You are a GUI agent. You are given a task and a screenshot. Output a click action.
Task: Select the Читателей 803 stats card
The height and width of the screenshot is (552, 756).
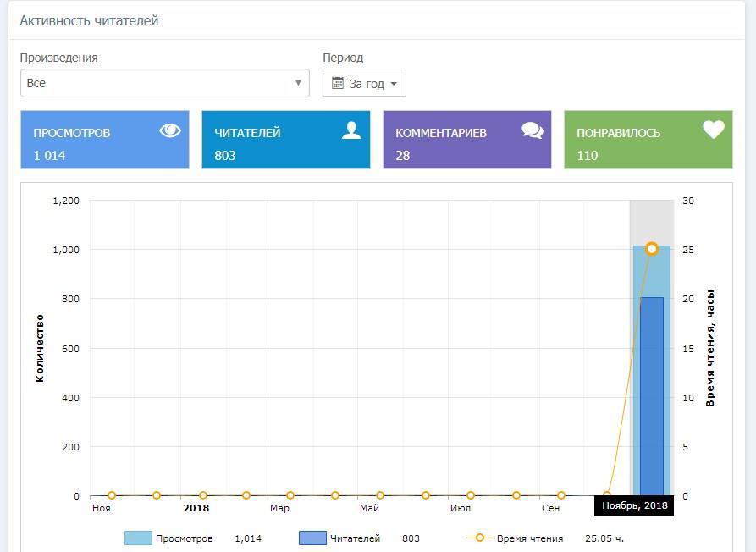[x=285, y=140]
